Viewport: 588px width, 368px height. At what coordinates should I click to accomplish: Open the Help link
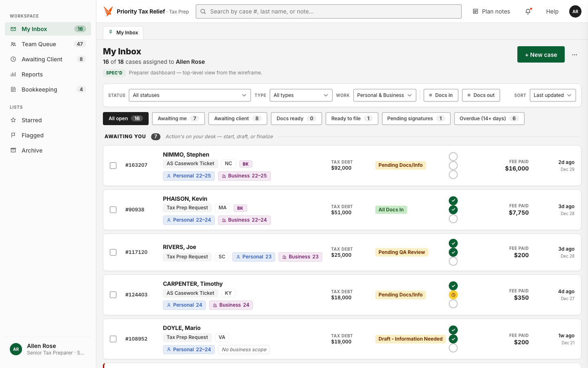552,11
